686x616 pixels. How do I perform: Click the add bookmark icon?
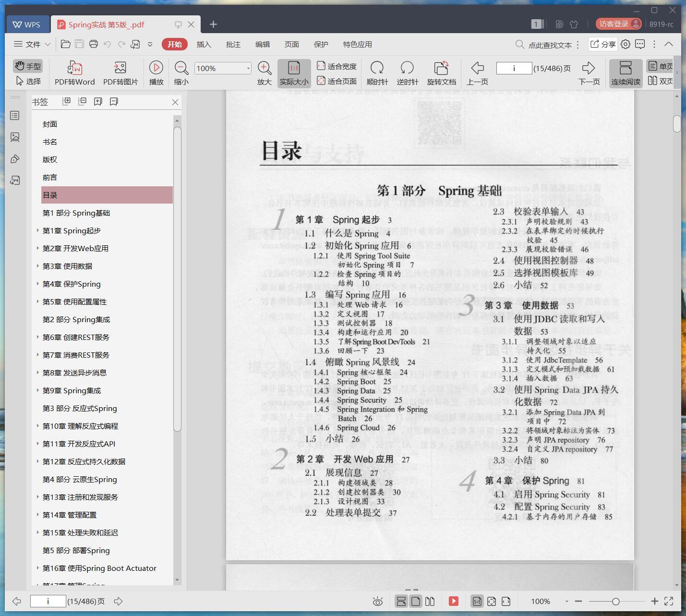pos(98,101)
